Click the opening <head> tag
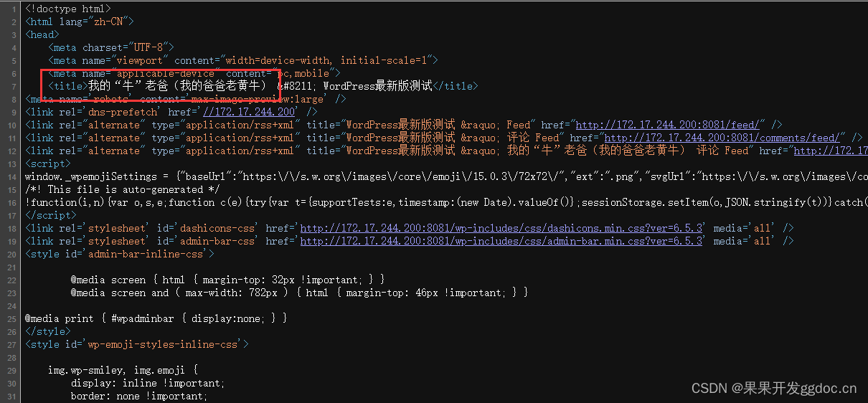 [x=42, y=34]
